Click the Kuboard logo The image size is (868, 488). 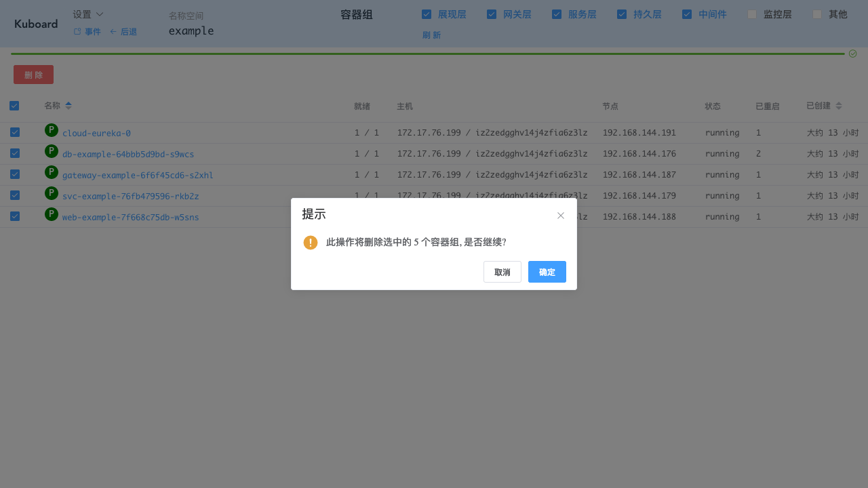[x=36, y=24]
